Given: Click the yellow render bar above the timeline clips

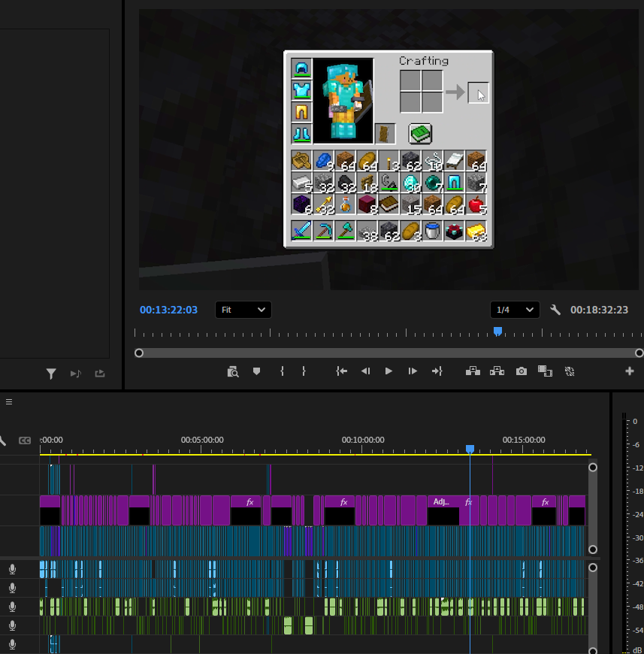Looking at the screenshot, I should tap(316, 454).
